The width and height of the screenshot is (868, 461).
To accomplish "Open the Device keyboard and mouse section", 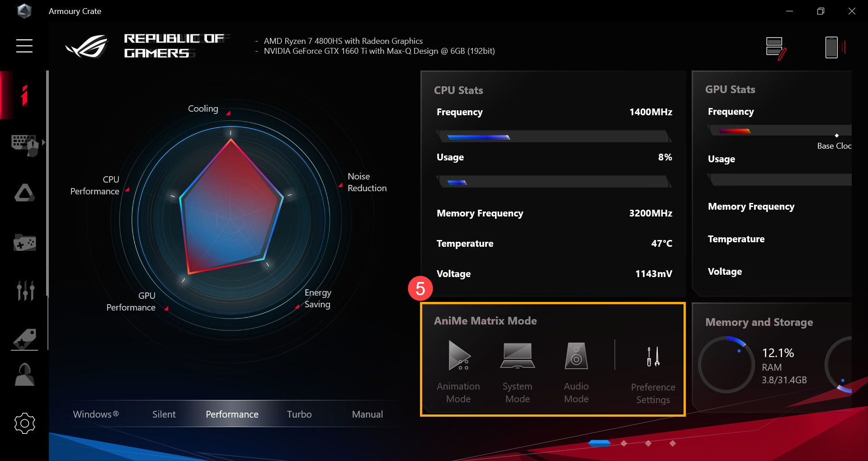I will 24,145.
